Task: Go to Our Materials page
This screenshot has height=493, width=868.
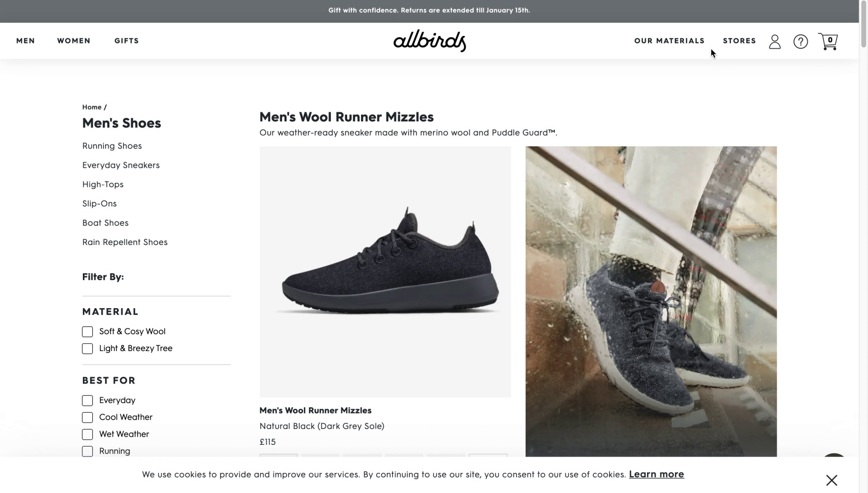Action: (669, 41)
